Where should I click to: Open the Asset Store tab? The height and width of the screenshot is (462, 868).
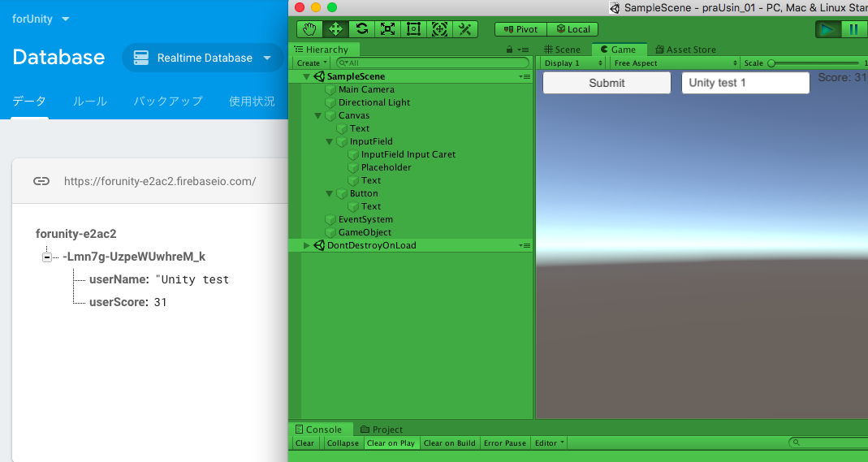[x=685, y=50]
